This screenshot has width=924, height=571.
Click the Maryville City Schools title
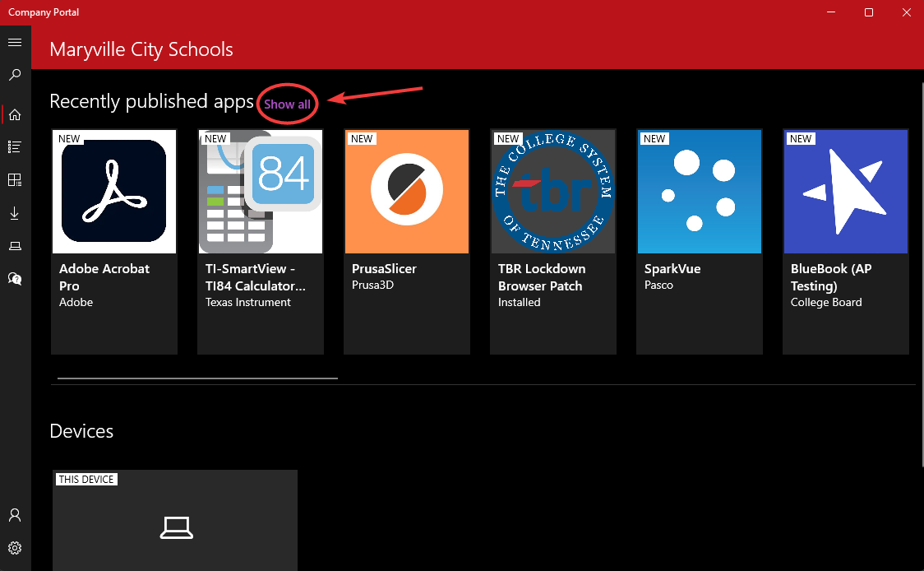click(x=141, y=49)
